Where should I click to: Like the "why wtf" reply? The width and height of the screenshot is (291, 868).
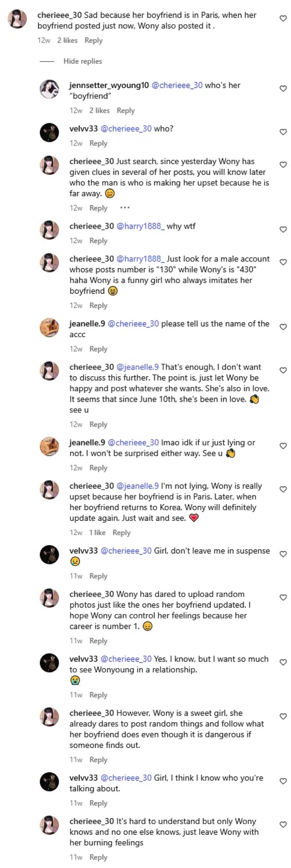283,230
